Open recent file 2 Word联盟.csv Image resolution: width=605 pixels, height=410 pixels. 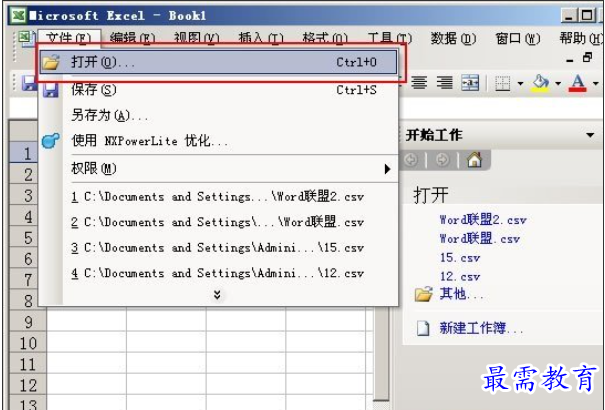219,223
